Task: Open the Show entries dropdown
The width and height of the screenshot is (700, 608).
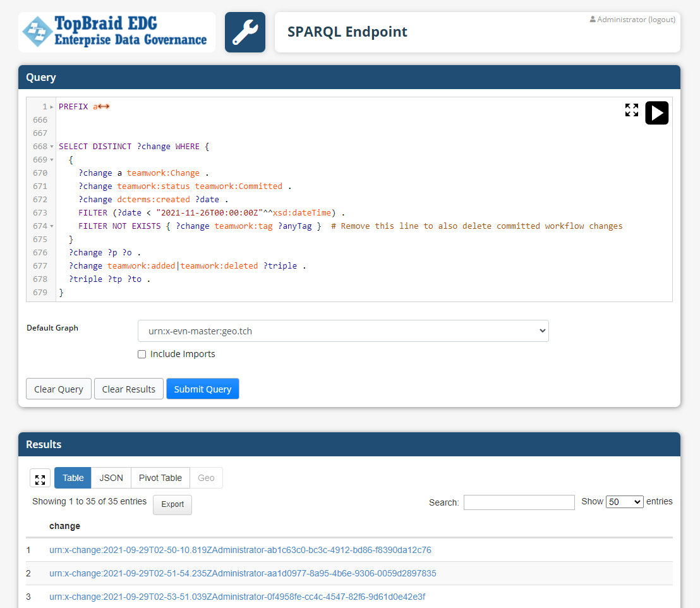Action: [624, 501]
